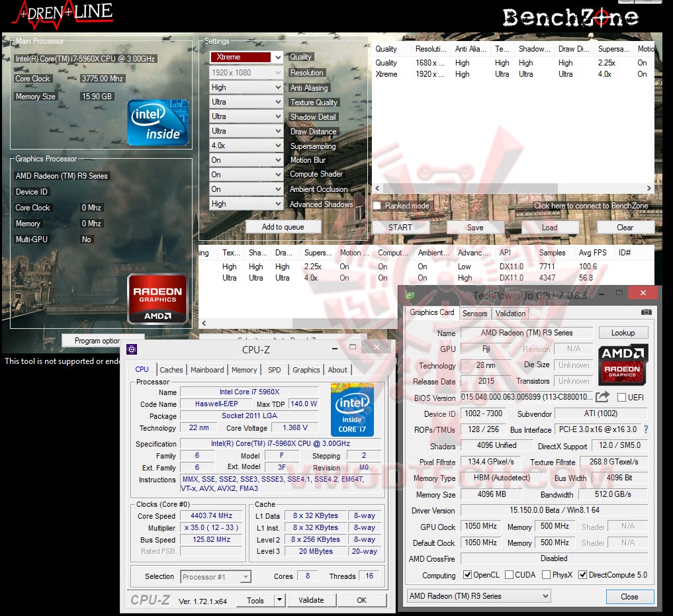The width and height of the screenshot is (673, 616).
Task: Open the Advanced Shadows dropdown
Action: (246, 204)
